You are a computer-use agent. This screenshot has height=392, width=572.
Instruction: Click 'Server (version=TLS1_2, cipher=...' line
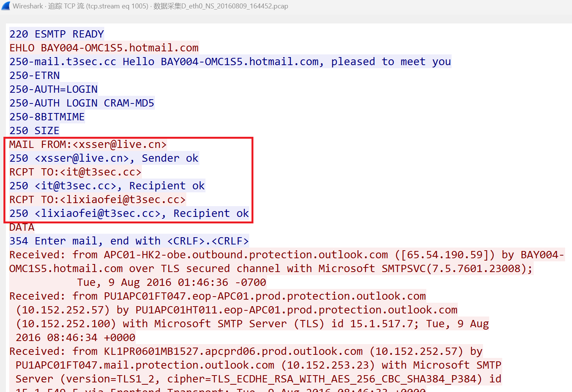tap(258, 379)
